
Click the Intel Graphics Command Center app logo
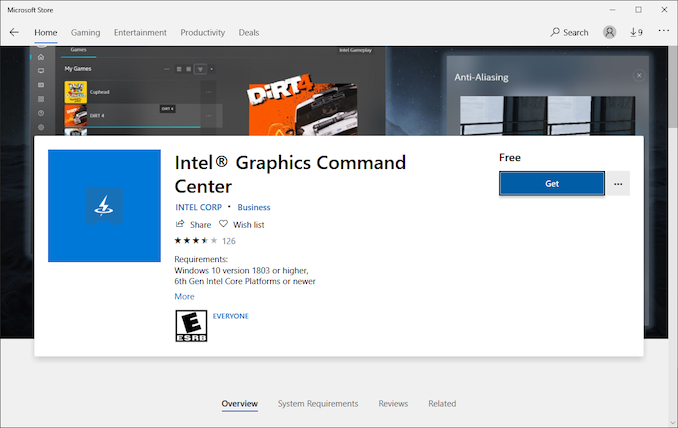click(x=104, y=206)
